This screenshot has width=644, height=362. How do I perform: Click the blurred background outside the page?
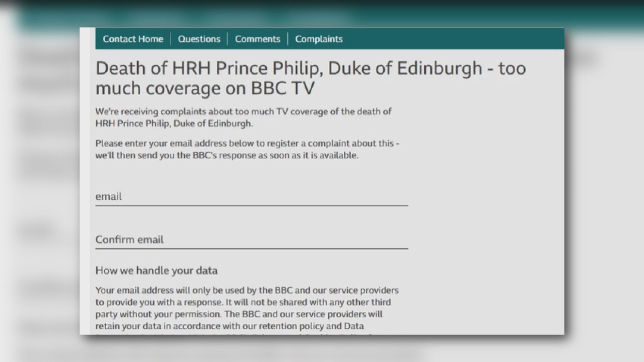pos(604,201)
